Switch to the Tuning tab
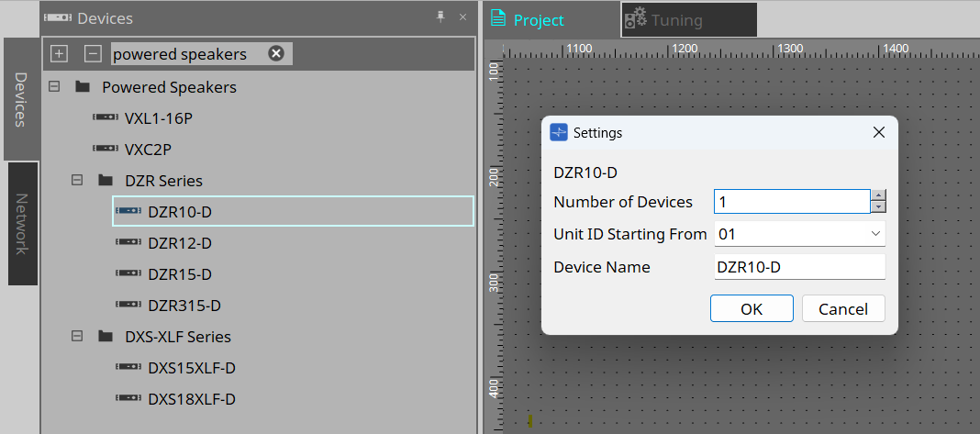Image resolution: width=980 pixels, height=434 pixels. (x=690, y=20)
